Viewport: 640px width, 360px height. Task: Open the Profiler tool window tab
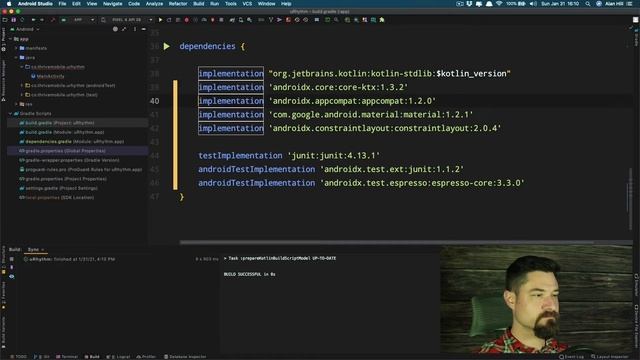pos(146,357)
